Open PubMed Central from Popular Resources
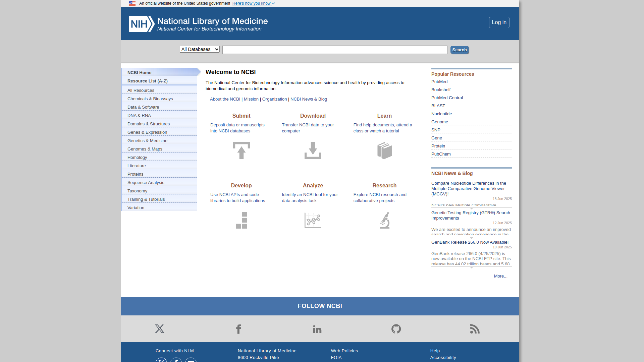This screenshot has width=644, height=362. point(447,98)
